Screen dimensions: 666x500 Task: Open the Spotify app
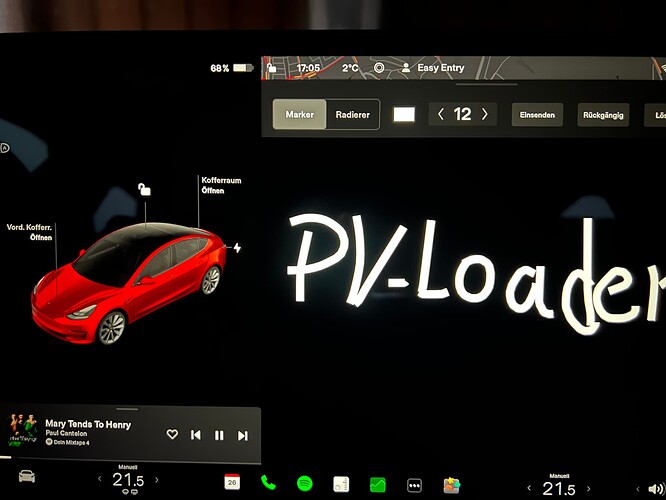305,483
